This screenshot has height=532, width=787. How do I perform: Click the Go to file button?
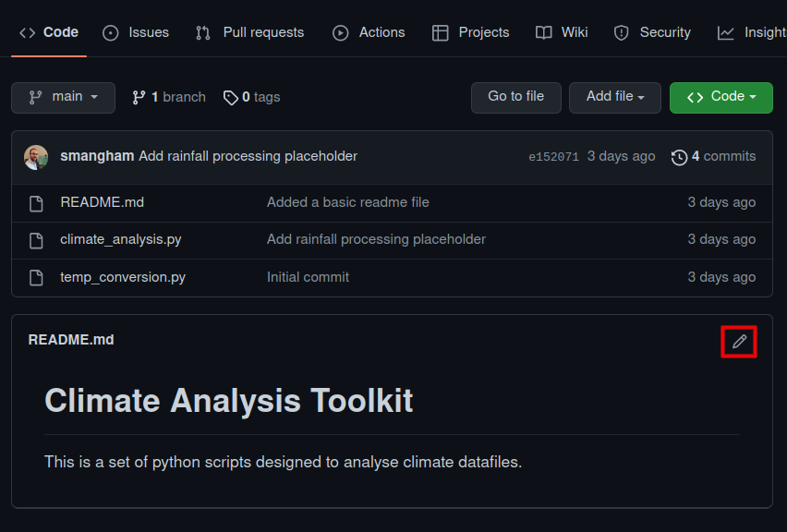coord(515,97)
